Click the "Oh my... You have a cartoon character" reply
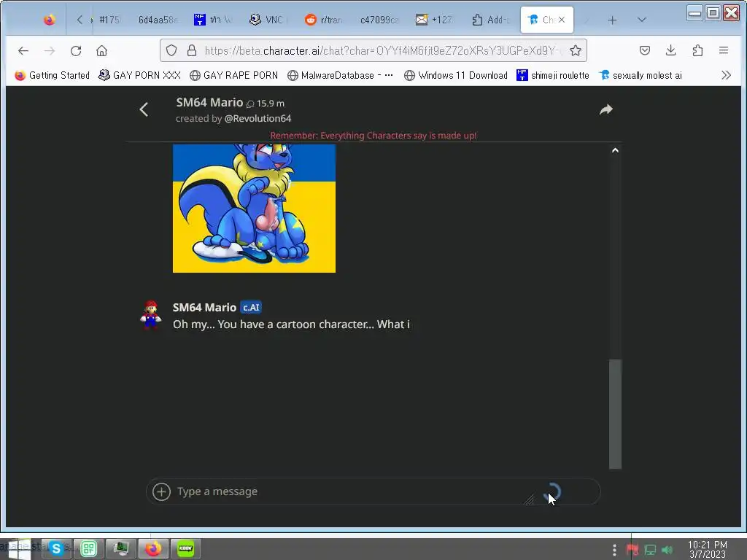Viewport: 747px width, 560px height. pyautogui.click(x=291, y=324)
